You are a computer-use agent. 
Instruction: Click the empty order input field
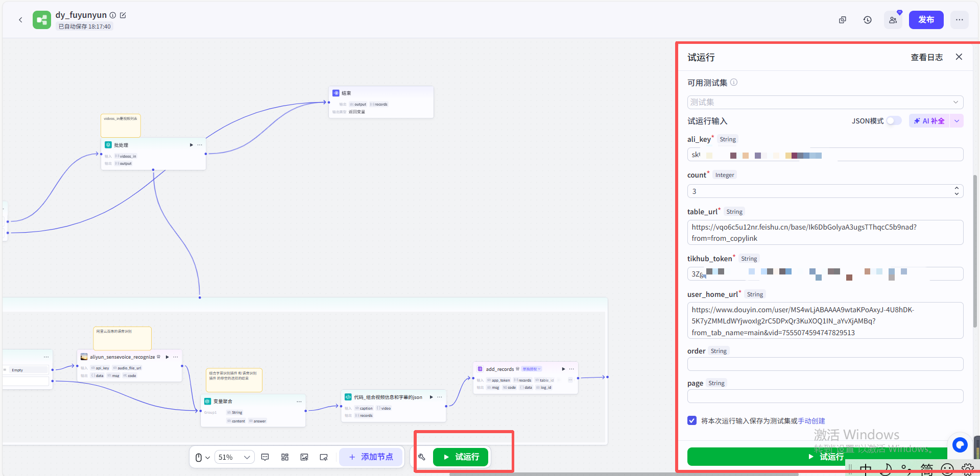pyautogui.click(x=825, y=364)
